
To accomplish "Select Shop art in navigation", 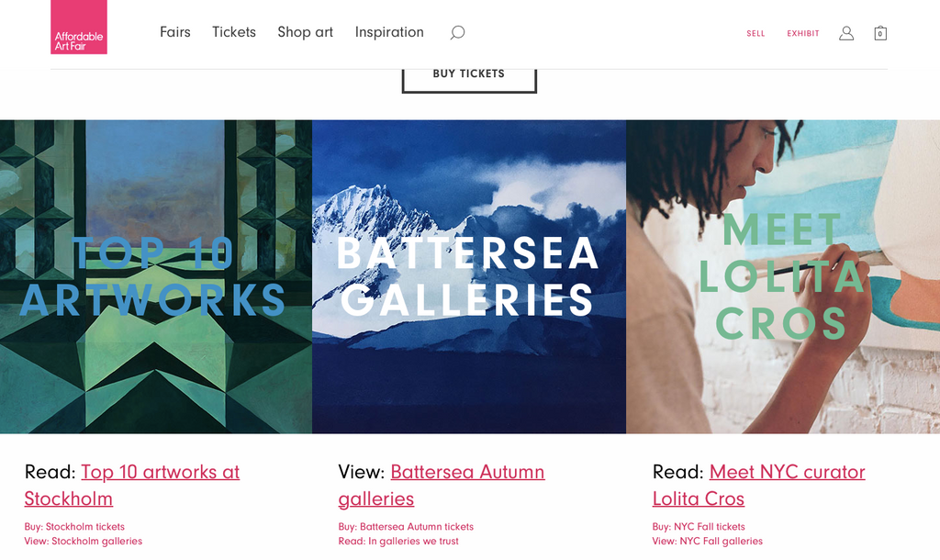I will 306,32.
